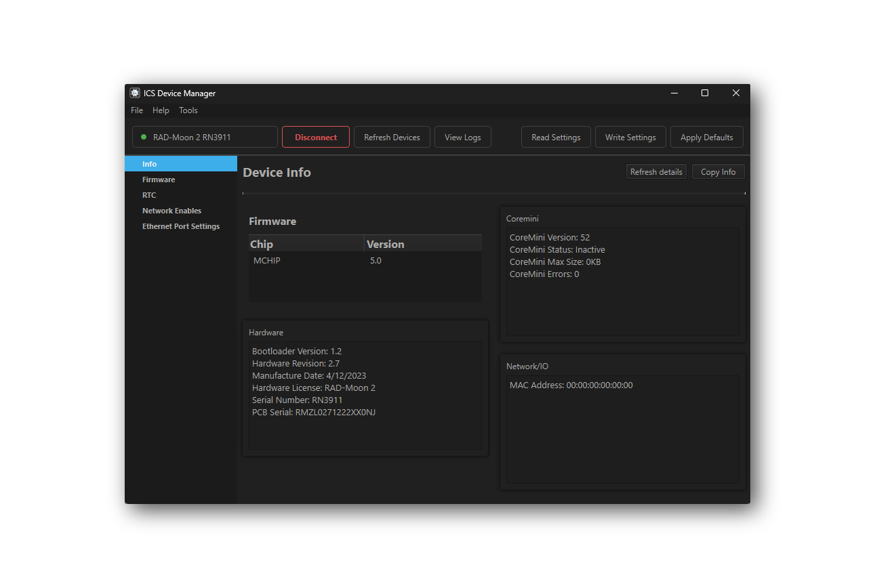Open the RTC sidebar page
Image resolution: width=875 pixels, height=588 pixels.
tap(181, 195)
